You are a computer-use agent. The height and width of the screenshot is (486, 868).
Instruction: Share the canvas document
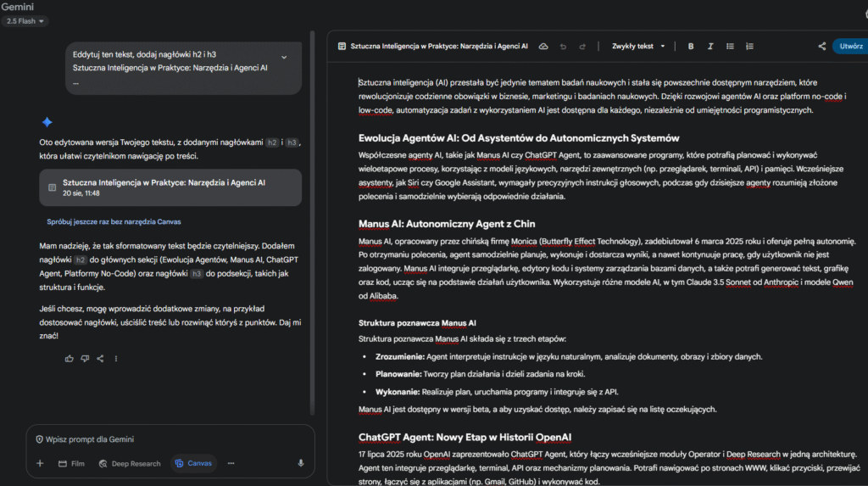821,47
